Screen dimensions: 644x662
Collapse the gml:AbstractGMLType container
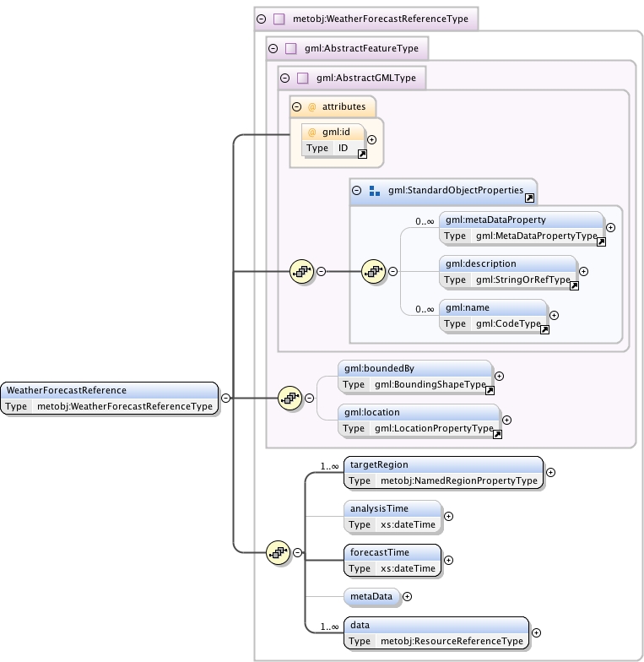285,78
